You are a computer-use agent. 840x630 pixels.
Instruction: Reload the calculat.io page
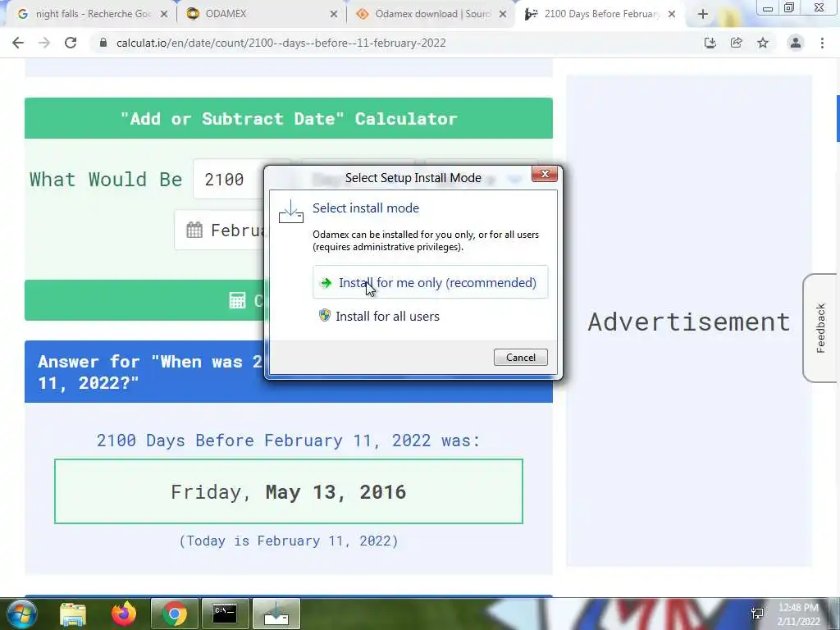[71, 43]
